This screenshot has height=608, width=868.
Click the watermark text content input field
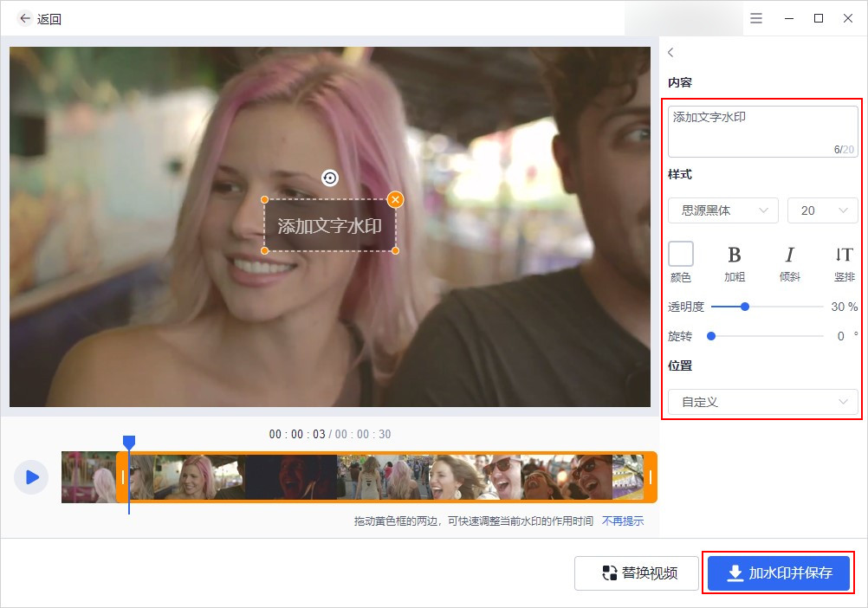[x=763, y=132]
